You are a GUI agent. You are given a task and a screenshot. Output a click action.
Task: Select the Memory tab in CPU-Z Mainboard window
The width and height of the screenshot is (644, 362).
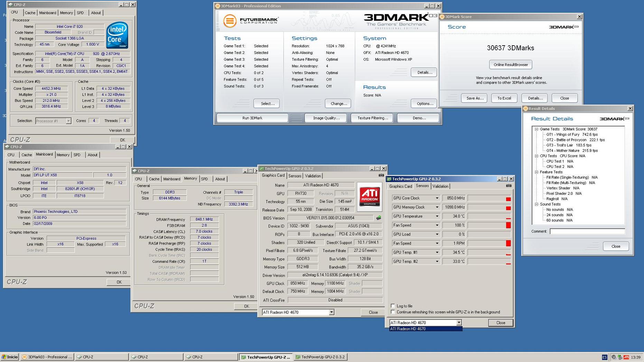coord(63,155)
